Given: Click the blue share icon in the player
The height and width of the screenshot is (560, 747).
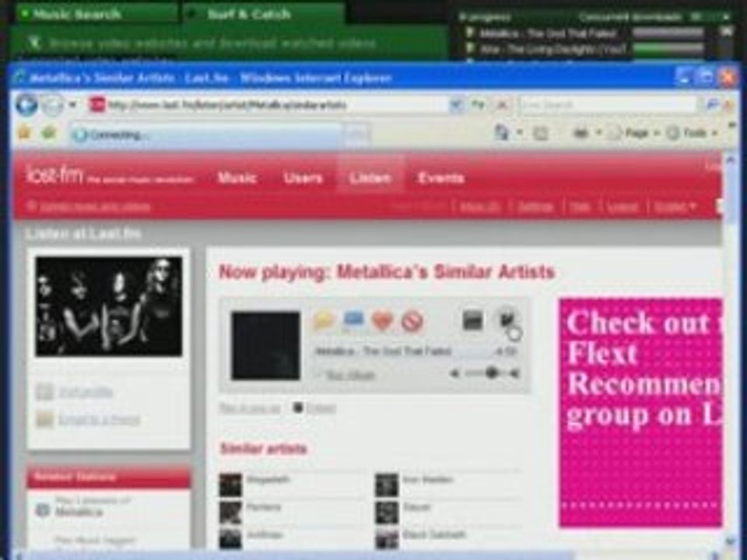Looking at the screenshot, I should pyautogui.click(x=353, y=320).
